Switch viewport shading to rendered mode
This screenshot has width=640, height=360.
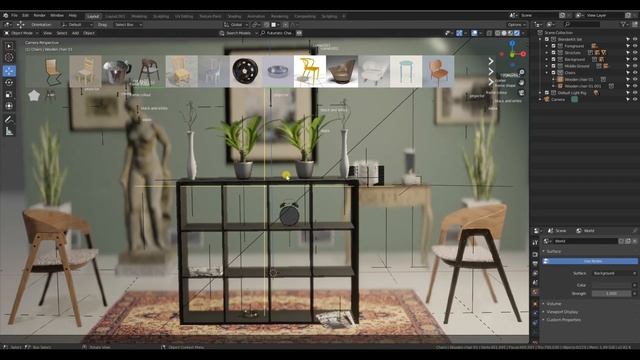tap(517, 33)
